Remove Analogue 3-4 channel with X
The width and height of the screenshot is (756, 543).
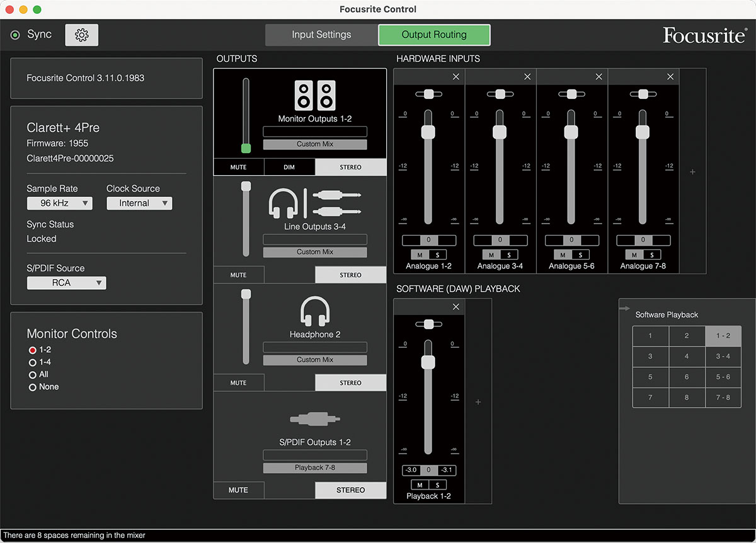pos(527,76)
